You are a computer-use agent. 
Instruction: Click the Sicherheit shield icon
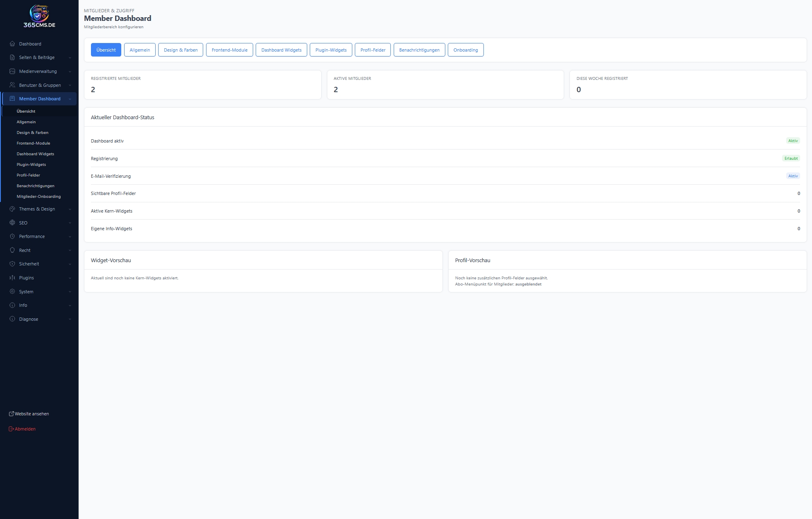point(12,264)
